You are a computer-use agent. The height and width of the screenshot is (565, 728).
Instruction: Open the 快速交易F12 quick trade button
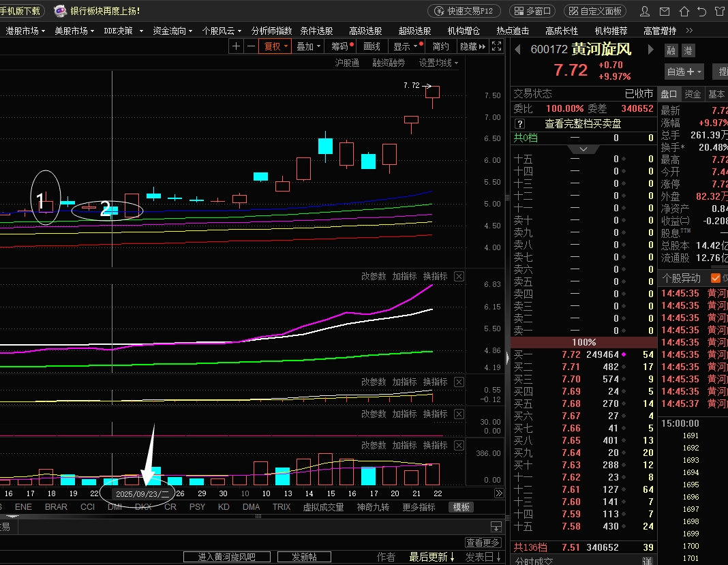point(464,11)
